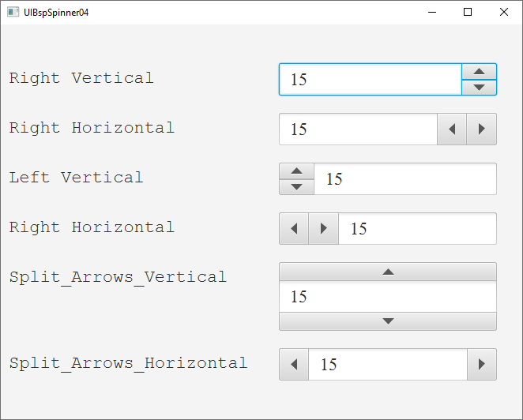Click the UIBspSpinner04 app icon in the title bar
This screenshot has height=420, width=523.
click(13, 12)
